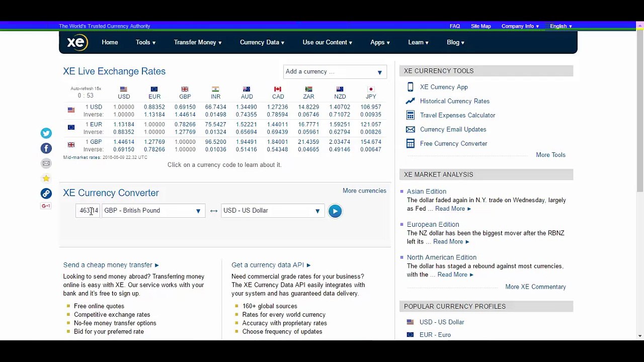Click the 1 GBP row label
The height and width of the screenshot is (362, 644).
tap(94, 142)
